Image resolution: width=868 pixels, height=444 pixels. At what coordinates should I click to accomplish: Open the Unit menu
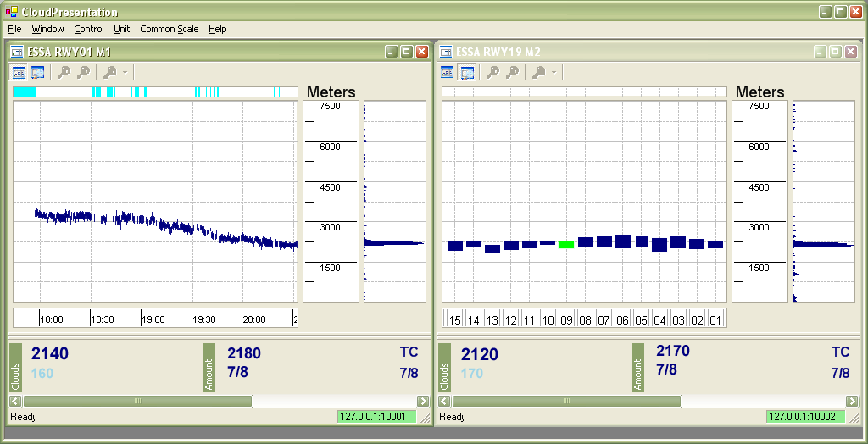122,29
